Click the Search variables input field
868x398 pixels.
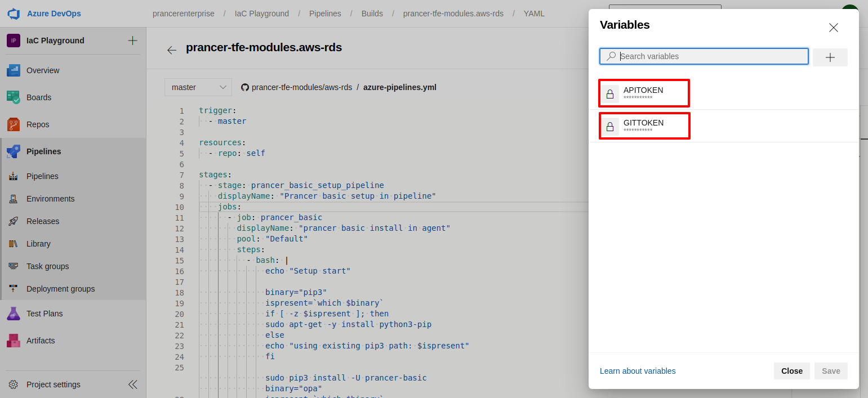click(x=704, y=56)
